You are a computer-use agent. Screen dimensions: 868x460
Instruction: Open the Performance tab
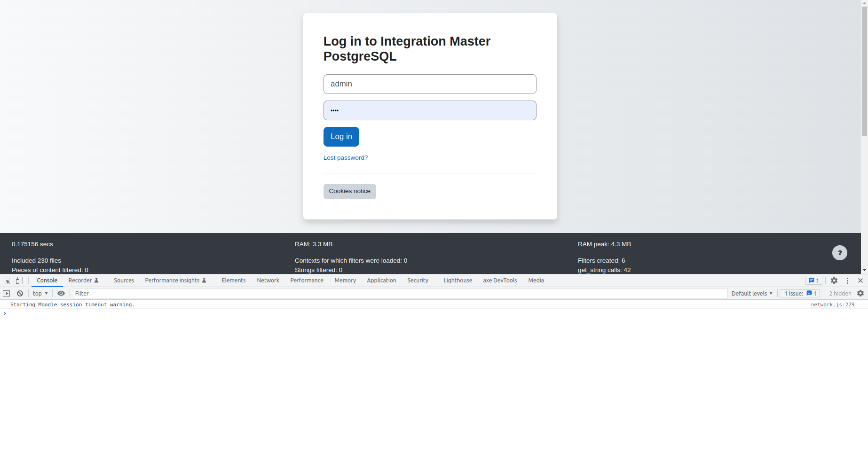307,281
